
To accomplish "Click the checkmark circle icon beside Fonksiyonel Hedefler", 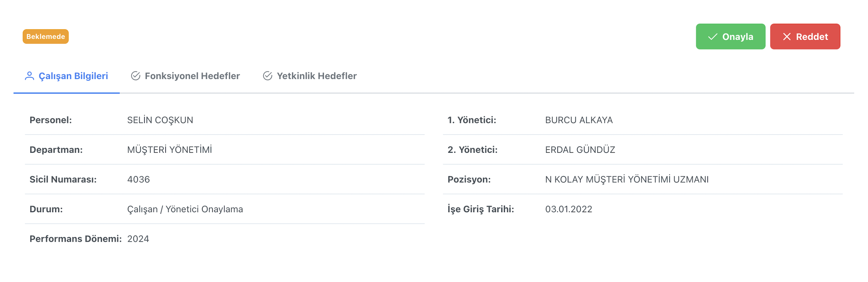I will coord(135,76).
